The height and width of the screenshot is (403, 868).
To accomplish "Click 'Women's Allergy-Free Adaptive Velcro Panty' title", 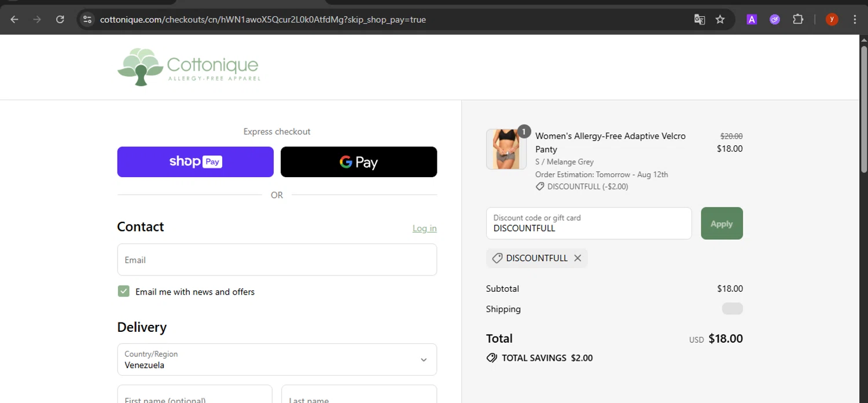I will pyautogui.click(x=610, y=142).
